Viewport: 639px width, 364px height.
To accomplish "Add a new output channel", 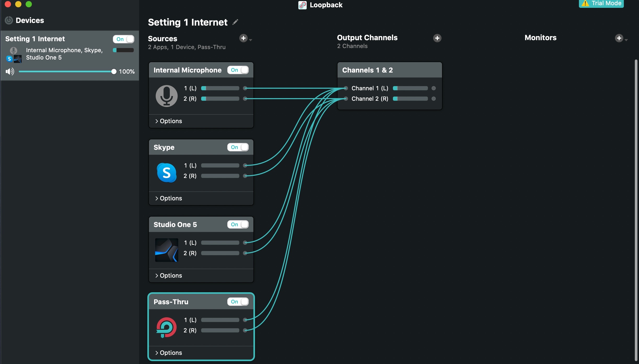I will tap(437, 38).
